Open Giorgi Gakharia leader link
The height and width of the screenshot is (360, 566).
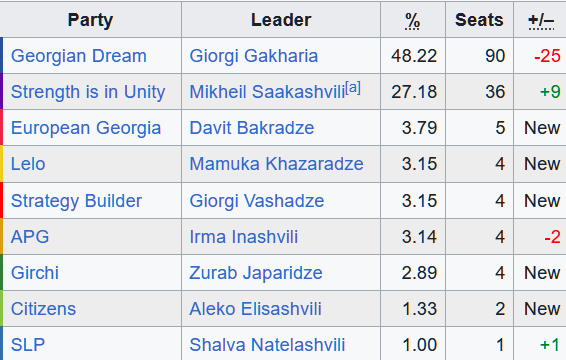(254, 56)
